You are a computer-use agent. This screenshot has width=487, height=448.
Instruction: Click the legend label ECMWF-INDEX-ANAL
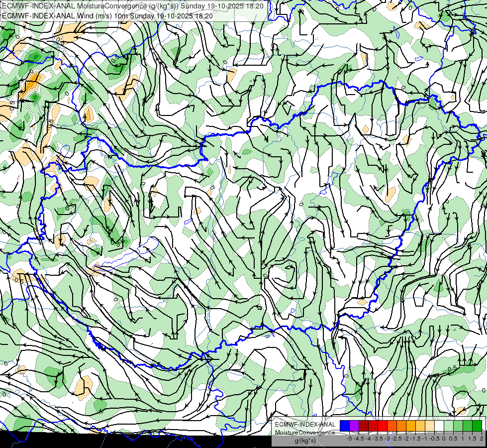click(x=305, y=425)
